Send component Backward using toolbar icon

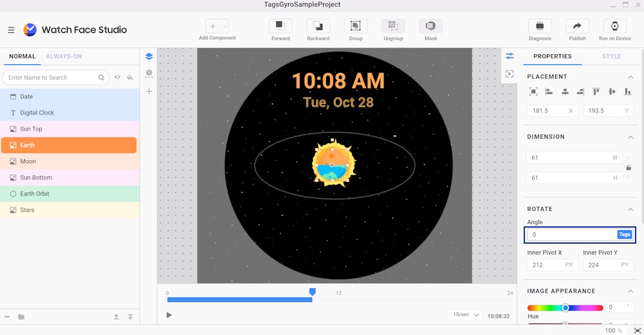pyautogui.click(x=318, y=26)
